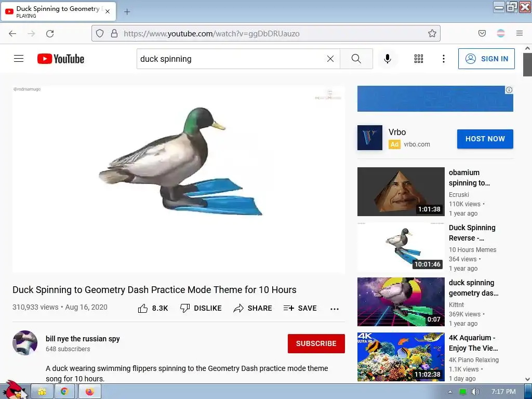Focus the duck spinning search field
Viewport: 532px width, 399px height.
231,59
